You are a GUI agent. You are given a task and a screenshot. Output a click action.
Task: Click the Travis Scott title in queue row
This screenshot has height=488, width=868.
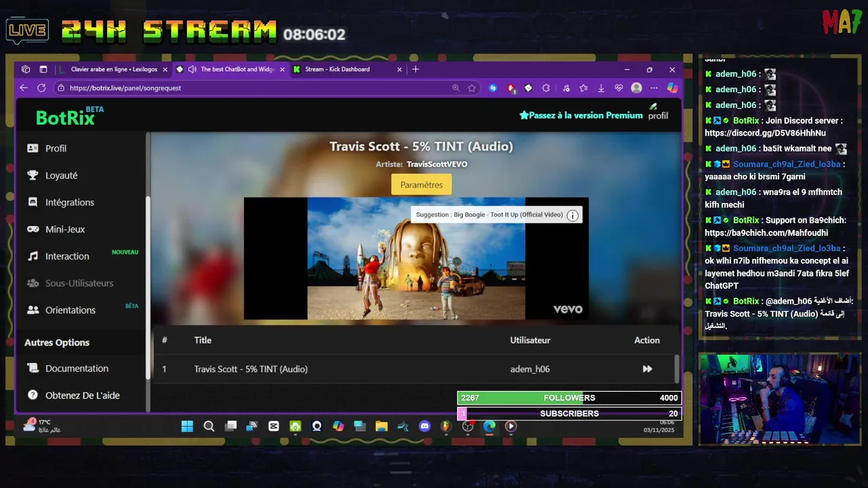pos(251,369)
